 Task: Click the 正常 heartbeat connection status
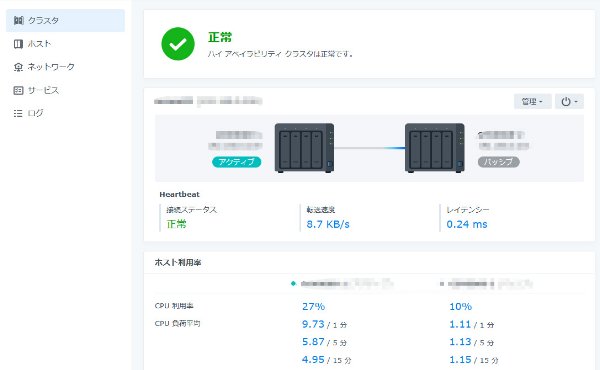[x=176, y=224]
